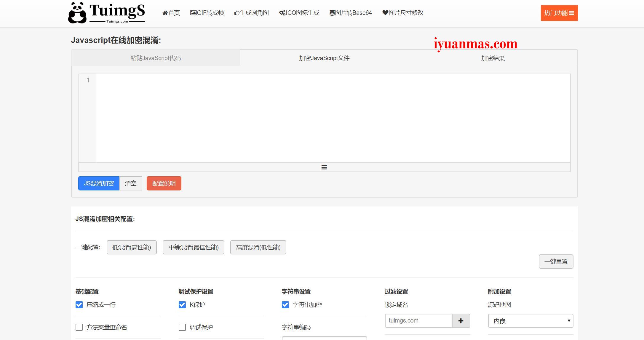Open the 生成圆角图 tool
Image resolution: width=644 pixels, height=340 pixels.
[x=251, y=13]
